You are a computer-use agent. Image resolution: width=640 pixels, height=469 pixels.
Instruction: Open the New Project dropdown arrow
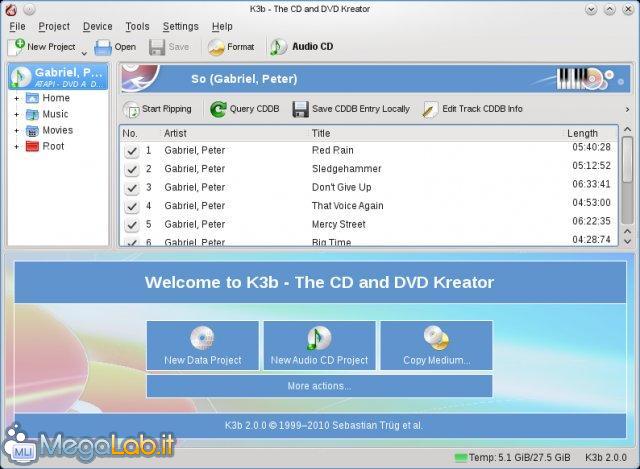84,53
